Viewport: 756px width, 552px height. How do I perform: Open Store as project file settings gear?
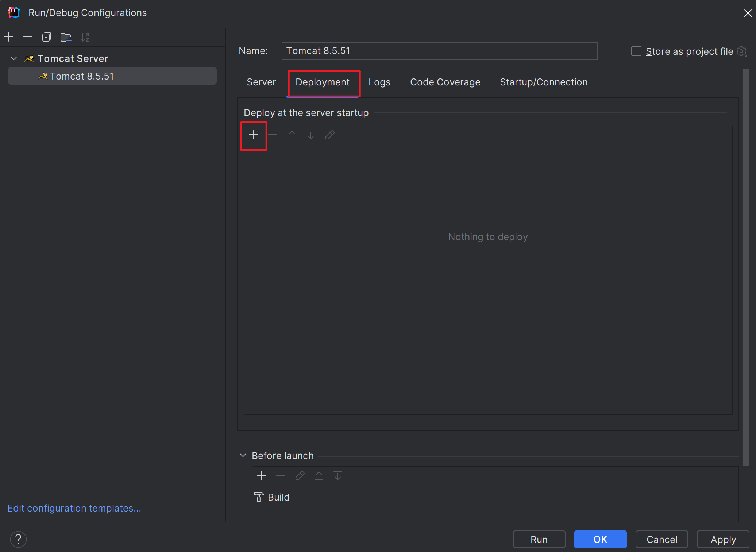742,51
